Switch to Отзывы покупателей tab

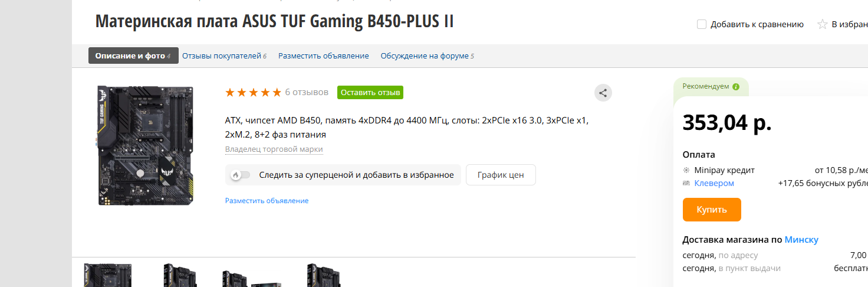[x=224, y=56]
